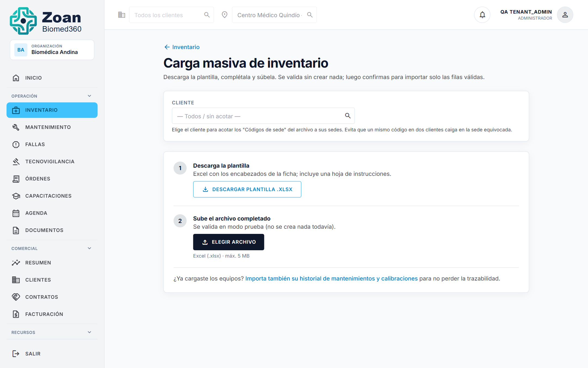Click the home icon next to Inicio
Image resolution: width=588 pixels, height=368 pixels.
pyautogui.click(x=16, y=78)
